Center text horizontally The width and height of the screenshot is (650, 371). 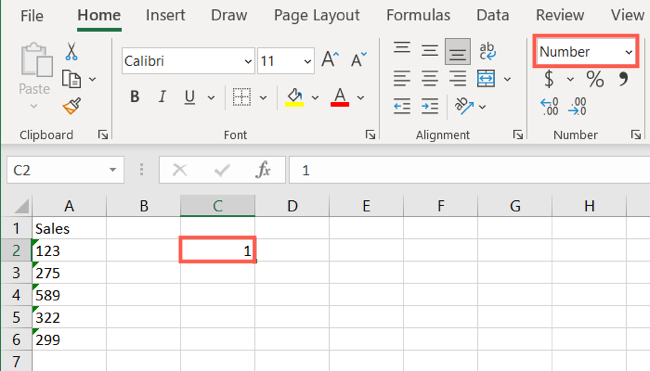pos(430,78)
